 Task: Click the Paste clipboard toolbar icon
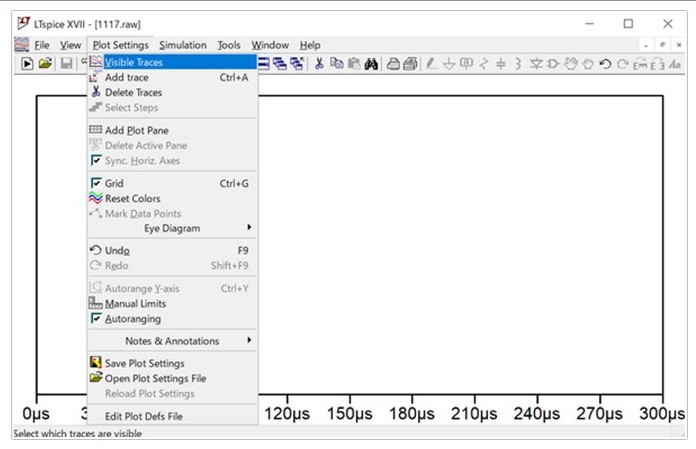pyautogui.click(x=354, y=64)
